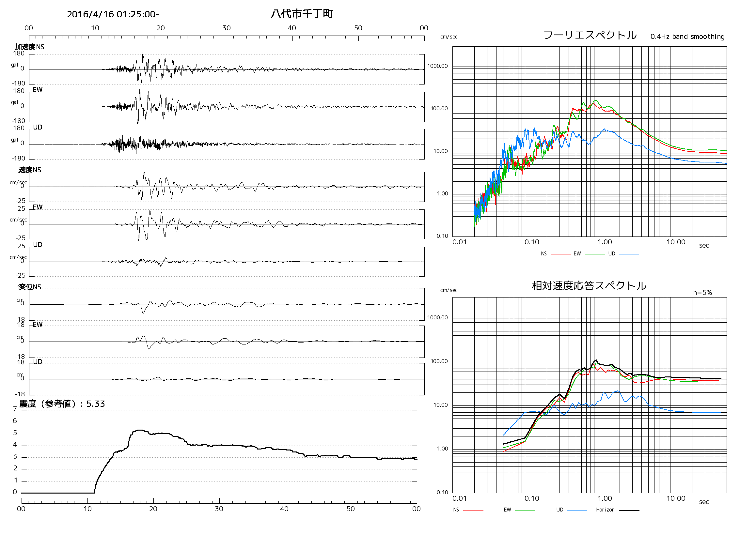Click the red NS legend line in response spectrum
756x534 pixels.
(x=473, y=510)
